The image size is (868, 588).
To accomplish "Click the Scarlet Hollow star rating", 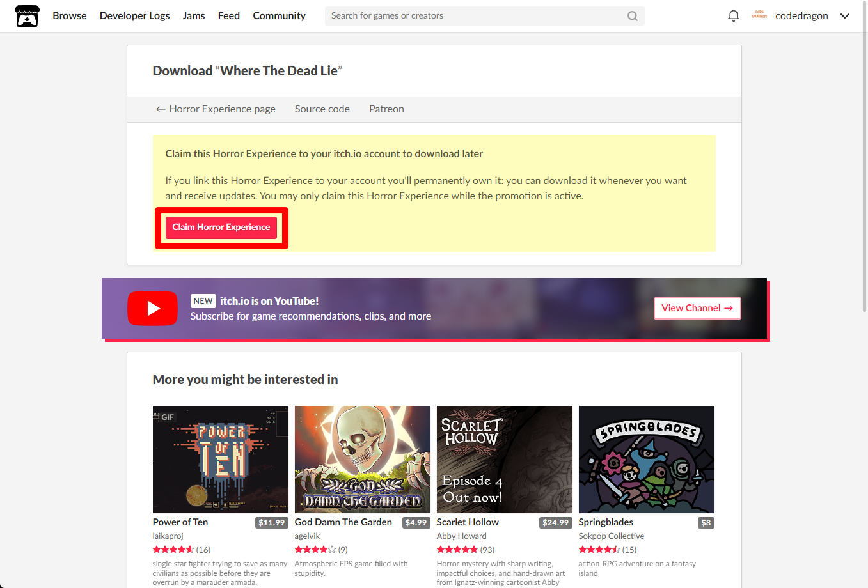I will click(x=457, y=550).
